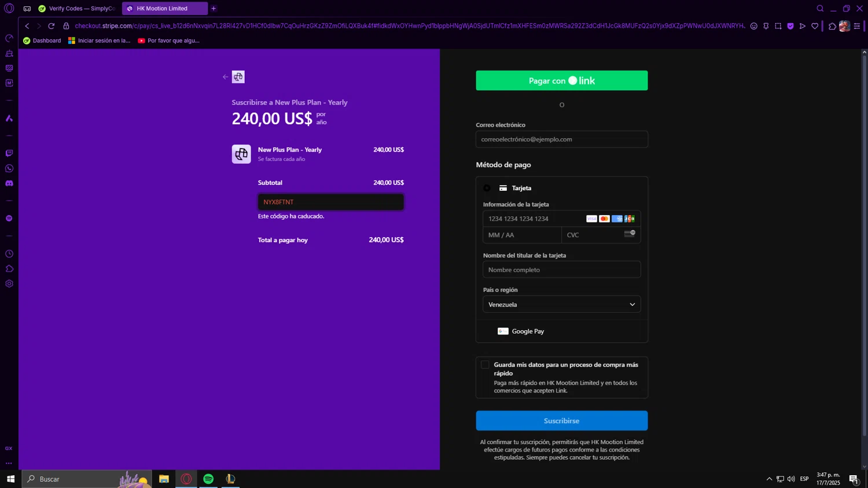Return via Stripe back arrow near merchant logo

click(226, 77)
